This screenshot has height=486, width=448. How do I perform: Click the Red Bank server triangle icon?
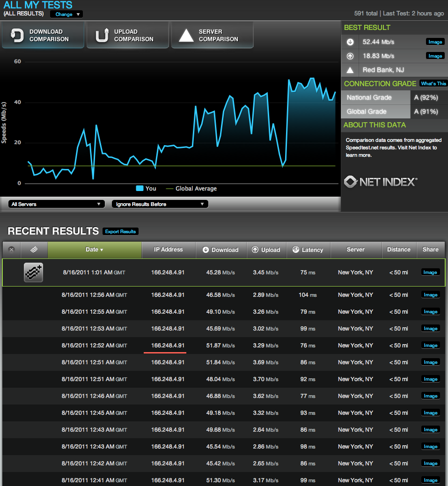[x=350, y=70]
